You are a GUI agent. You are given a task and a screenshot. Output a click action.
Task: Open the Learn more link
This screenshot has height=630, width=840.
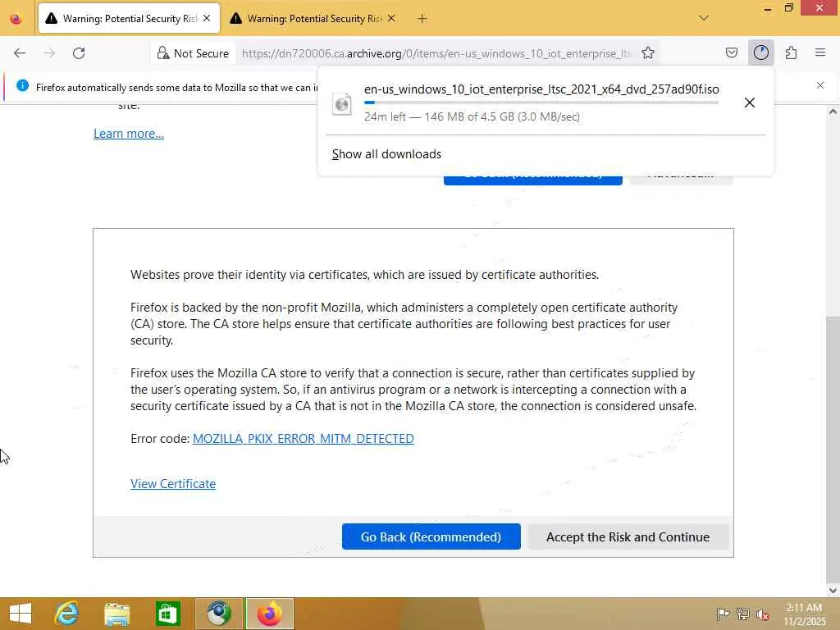129,134
